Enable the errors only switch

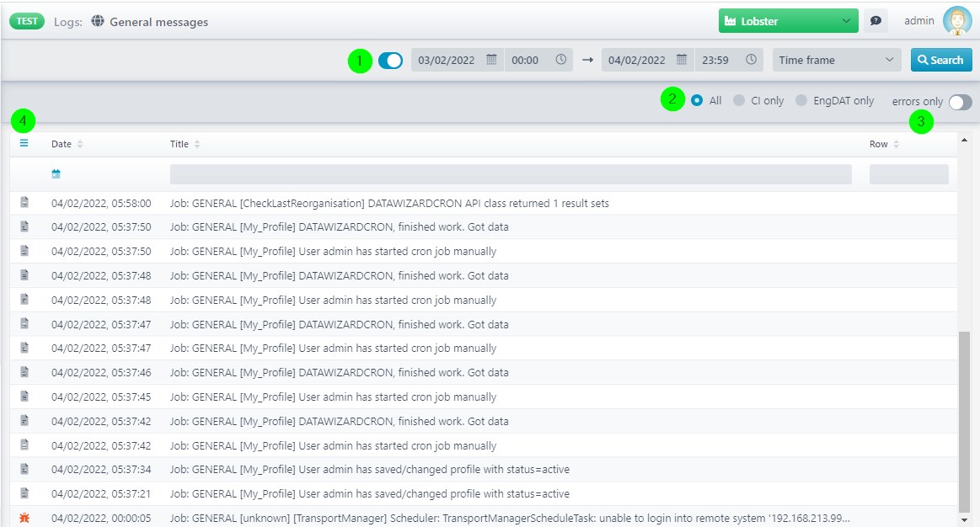click(x=960, y=102)
